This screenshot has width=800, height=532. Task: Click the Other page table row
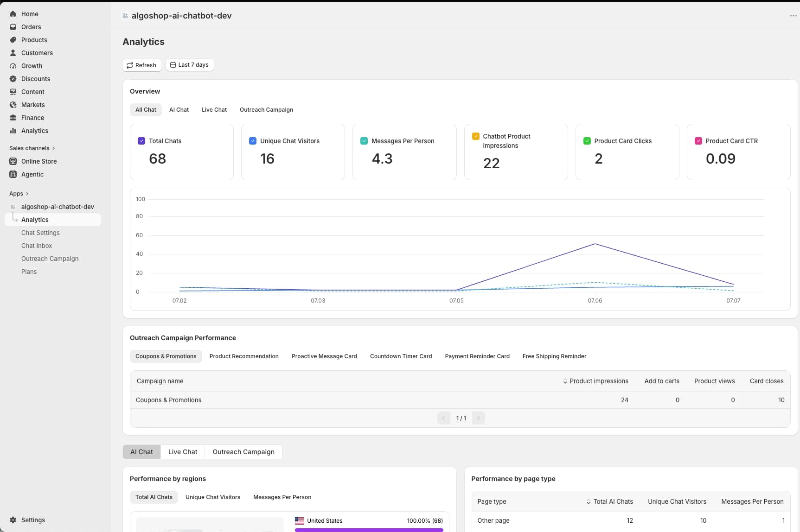click(631, 520)
